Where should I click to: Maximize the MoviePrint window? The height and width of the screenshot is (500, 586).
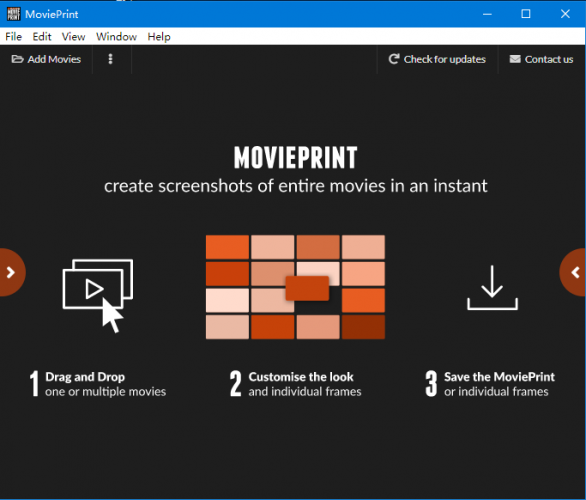[526, 14]
